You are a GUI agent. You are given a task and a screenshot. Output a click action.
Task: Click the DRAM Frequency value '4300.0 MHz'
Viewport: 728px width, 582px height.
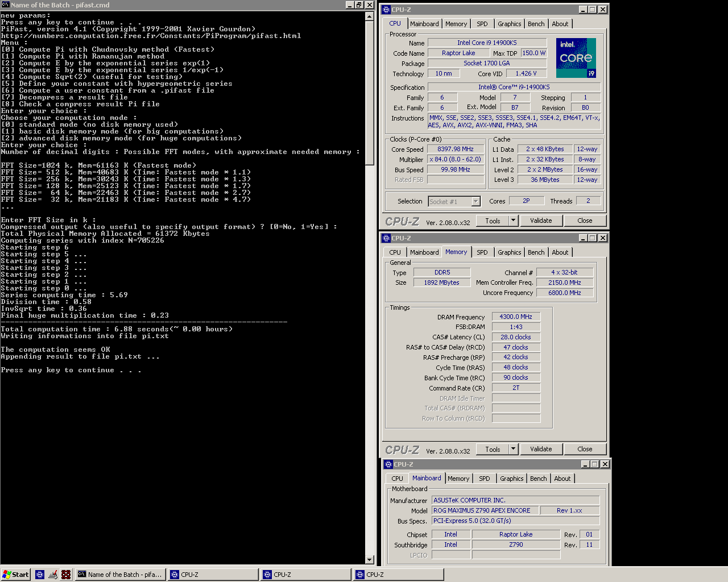click(516, 317)
